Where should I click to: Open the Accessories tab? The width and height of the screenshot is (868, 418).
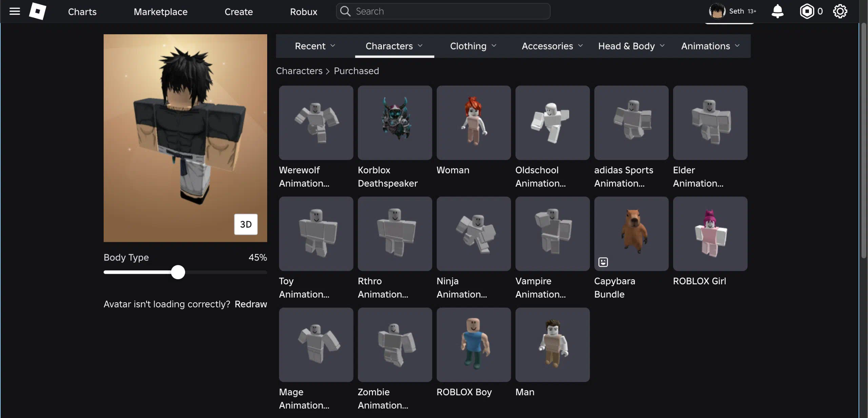552,46
